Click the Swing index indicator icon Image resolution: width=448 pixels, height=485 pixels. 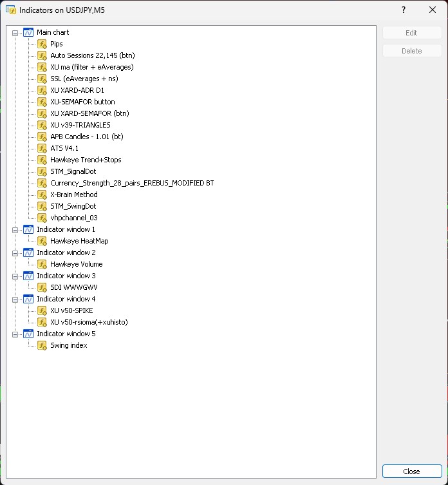click(x=42, y=345)
